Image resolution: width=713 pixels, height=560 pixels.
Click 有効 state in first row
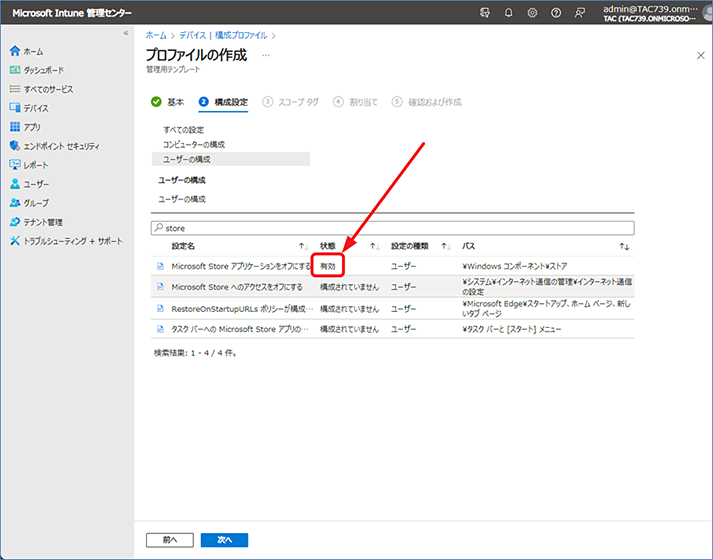click(x=327, y=266)
